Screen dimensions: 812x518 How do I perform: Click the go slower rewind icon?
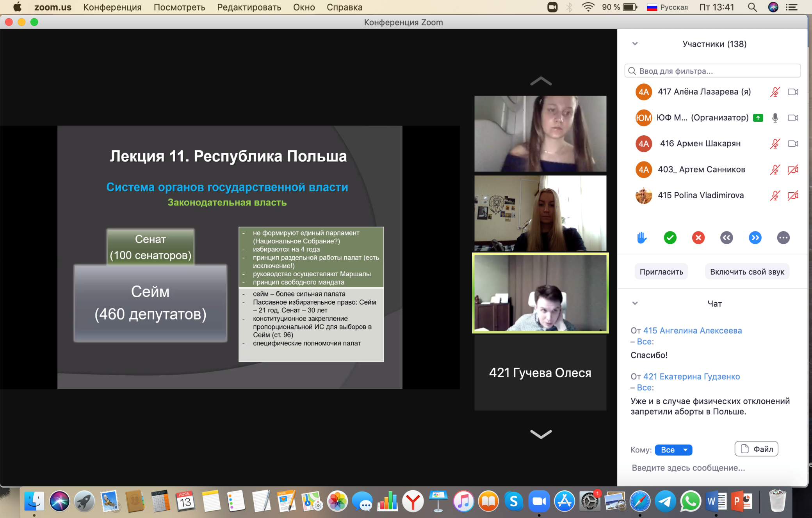tap(727, 238)
